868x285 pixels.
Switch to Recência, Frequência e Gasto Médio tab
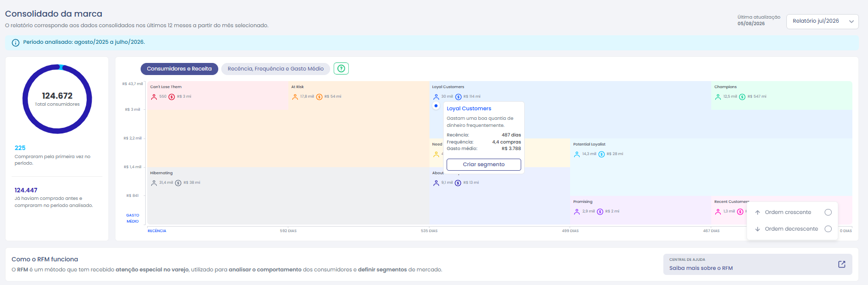[276, 69]
